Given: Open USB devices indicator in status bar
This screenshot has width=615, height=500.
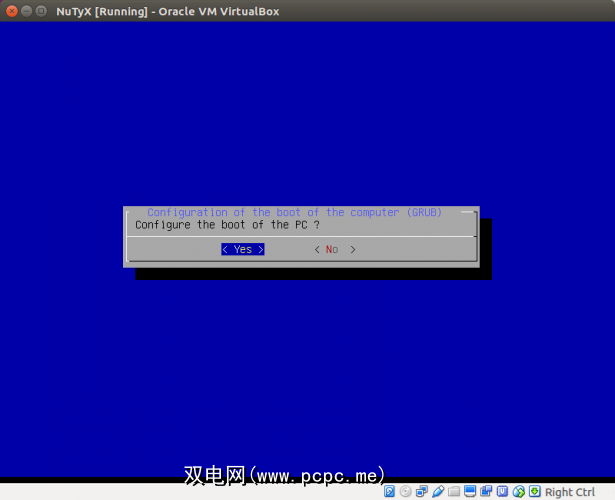Looking at the screenshot, I should point(438,491).
